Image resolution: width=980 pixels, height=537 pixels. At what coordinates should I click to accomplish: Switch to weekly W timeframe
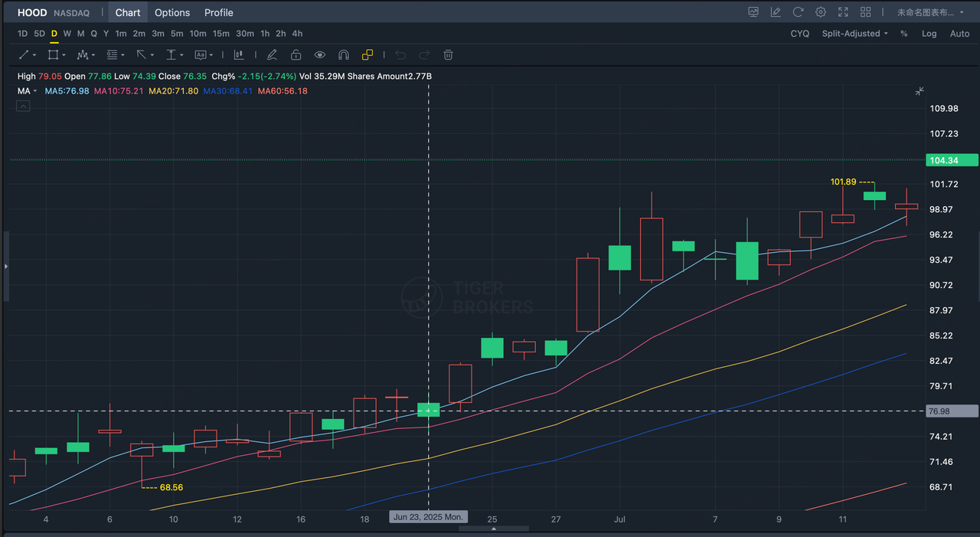click(x=67, y=34)
